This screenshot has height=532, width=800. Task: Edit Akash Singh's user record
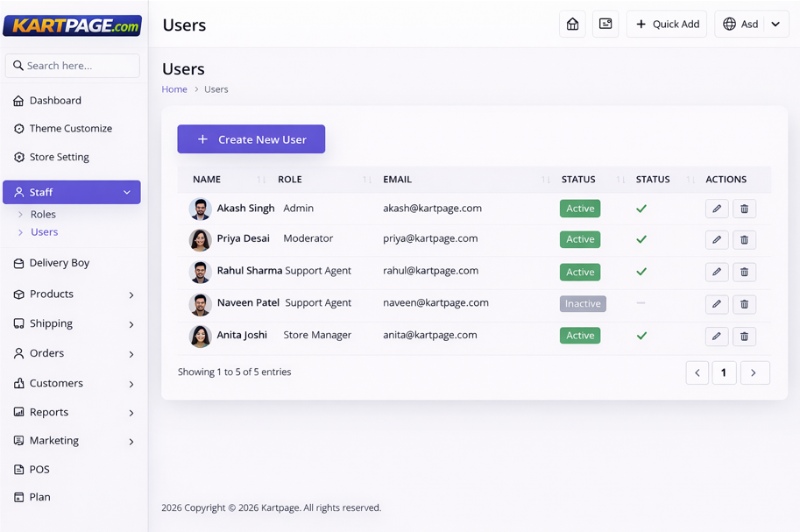716,209
